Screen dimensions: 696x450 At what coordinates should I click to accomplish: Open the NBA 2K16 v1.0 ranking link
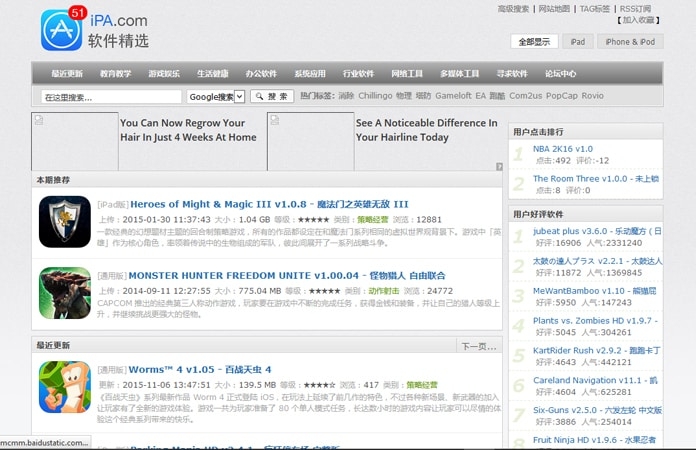[x=563, y=149]
